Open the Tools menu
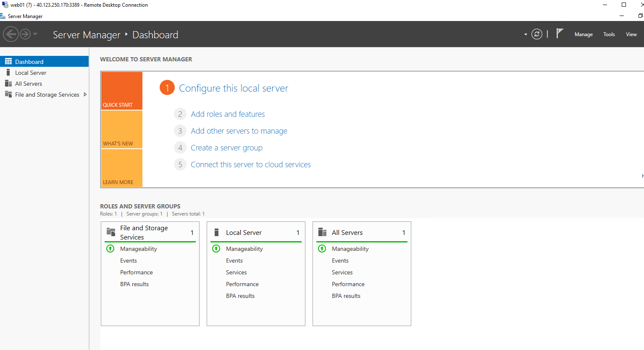 click(x=609, y=34)
